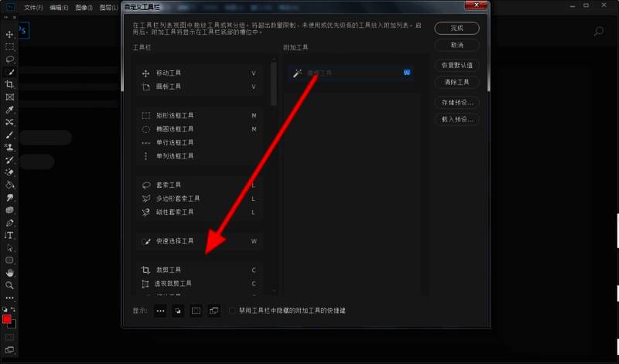The height and width of the screenshot is (364, 619).
Task: Click the 快速选择工具 row
Action: tap(199, 241)
